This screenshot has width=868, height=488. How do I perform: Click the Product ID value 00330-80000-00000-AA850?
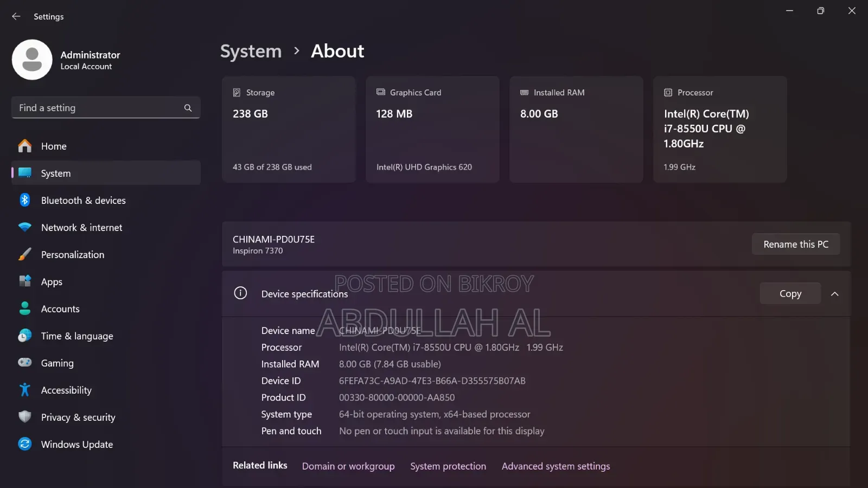(x=397, y=397)
